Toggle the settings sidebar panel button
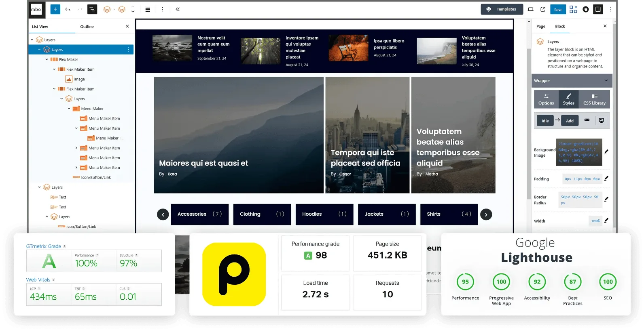 pos(598,9)
